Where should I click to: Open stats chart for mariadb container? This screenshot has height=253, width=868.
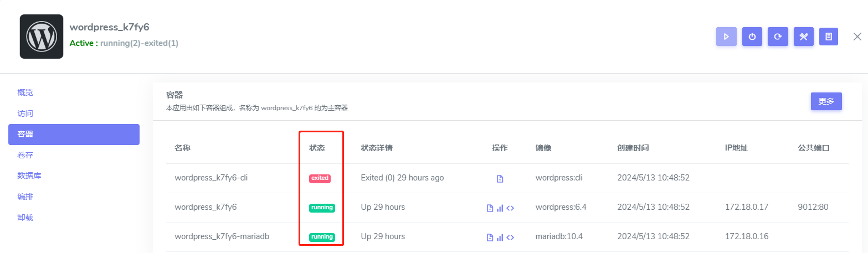[x=500, y=237]
